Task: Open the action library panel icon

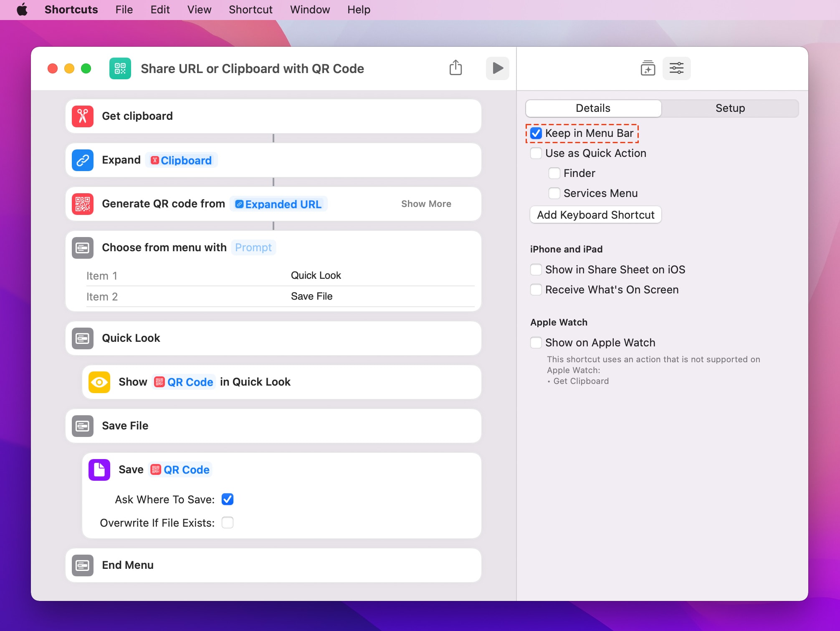Action: click(647, 68)
